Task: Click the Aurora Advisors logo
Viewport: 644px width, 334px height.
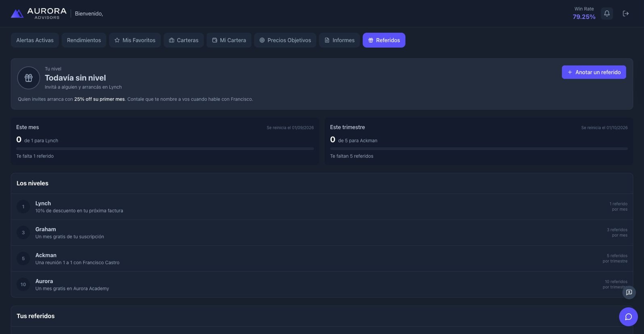Action: point(38,13)
